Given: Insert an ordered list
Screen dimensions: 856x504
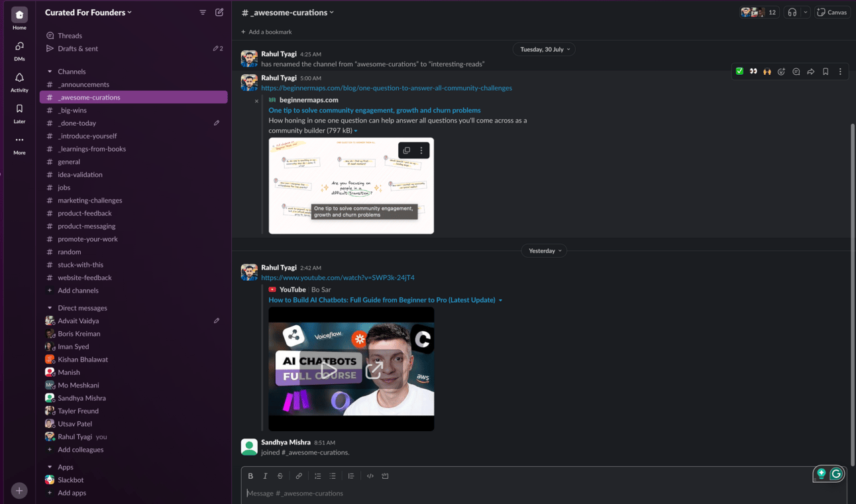Looking at the screenshot, I should tap(318, 476).
